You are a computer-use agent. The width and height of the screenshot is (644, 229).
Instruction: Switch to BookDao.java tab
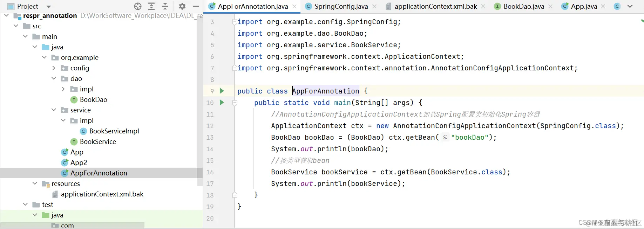pos(524,6)
